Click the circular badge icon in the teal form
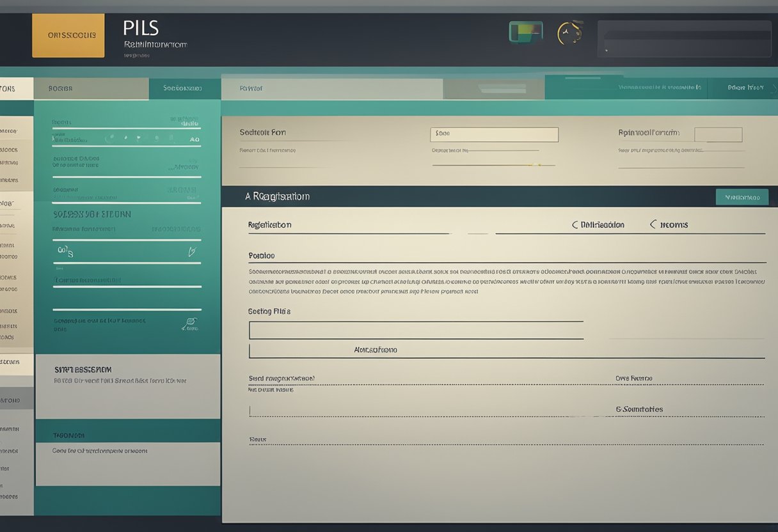778x532 pixels. tap(109, 137)
